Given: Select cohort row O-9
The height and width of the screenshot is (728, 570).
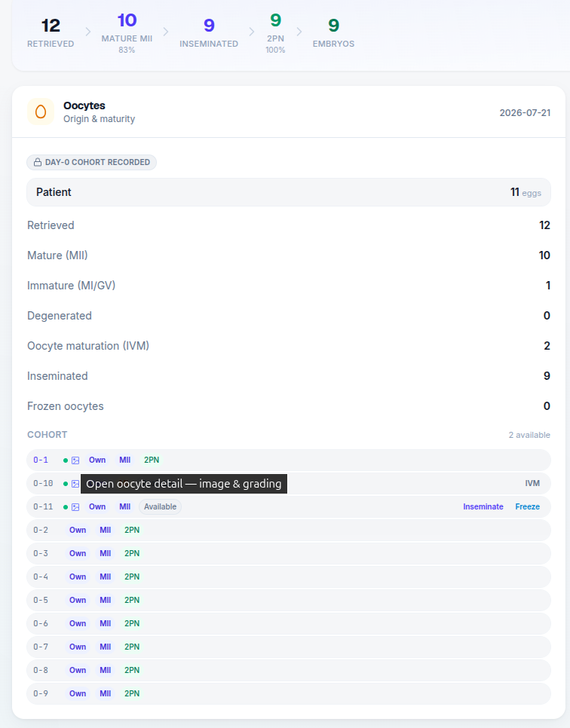Looking at the screenshot, I should 289,693.
